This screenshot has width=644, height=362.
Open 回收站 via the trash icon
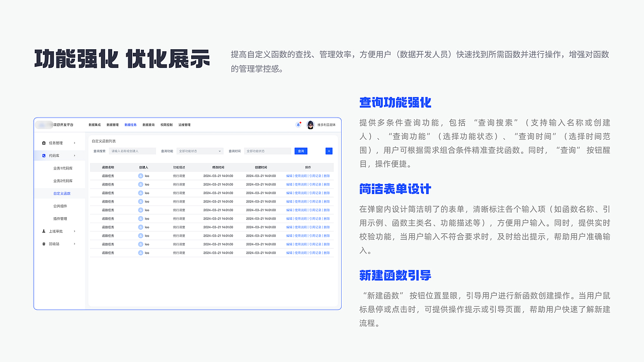[x=44, y=243]
